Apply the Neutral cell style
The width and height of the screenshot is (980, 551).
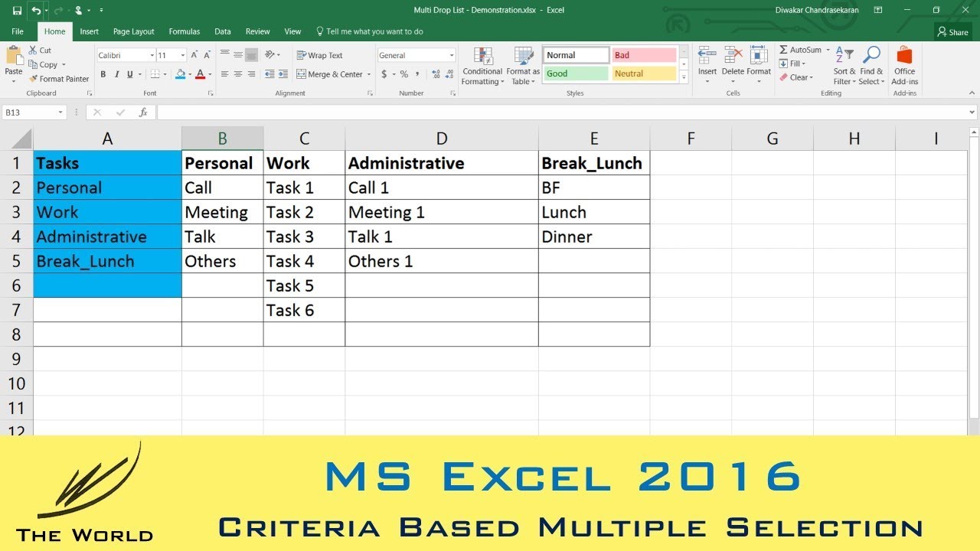pyautogui.click(x=644, y=73)
